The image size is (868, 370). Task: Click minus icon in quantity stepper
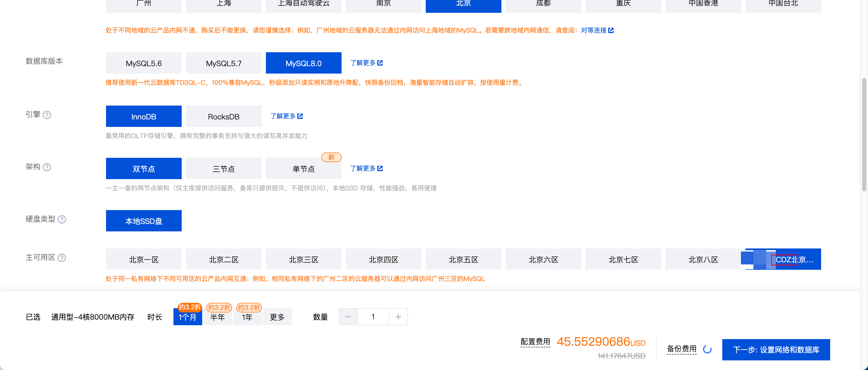(348, 317)
